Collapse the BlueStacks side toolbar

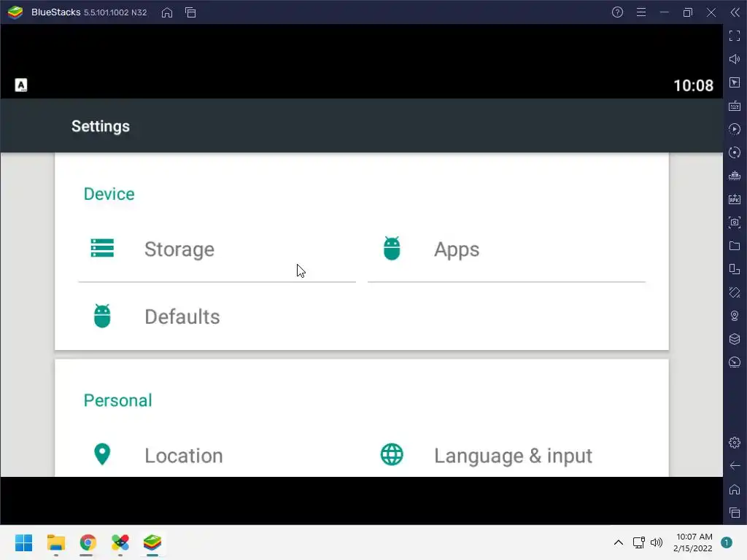(x=735, y=12)
